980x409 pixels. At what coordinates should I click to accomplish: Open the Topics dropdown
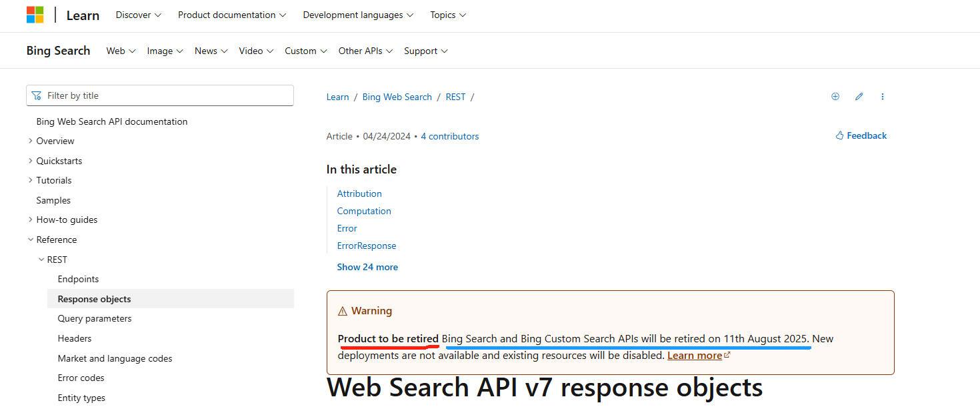coord(448,15)
